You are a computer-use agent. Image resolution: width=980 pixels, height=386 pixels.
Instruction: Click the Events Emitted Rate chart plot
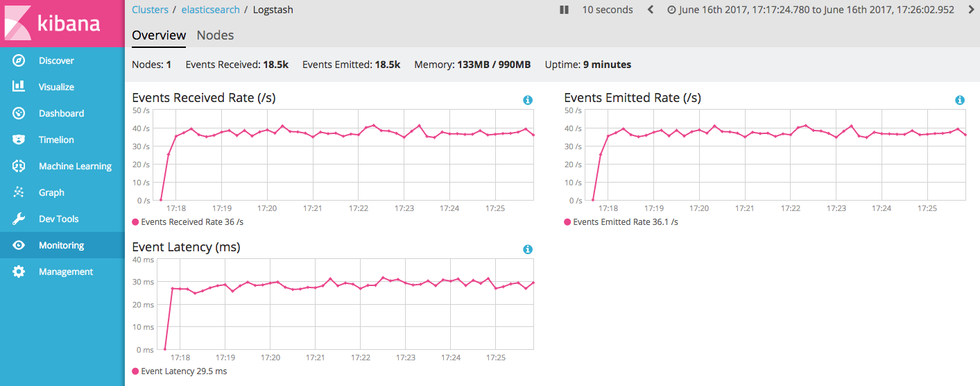tap(775, 156)
